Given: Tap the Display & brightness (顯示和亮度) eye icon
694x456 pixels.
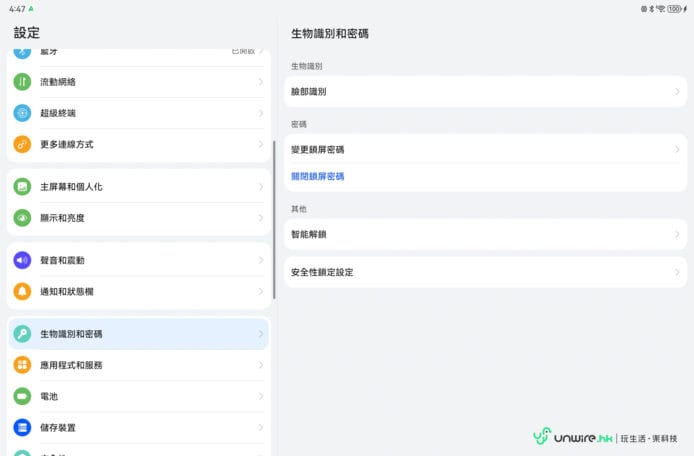Looking at the screenshot, I should [x=22, y=217].
